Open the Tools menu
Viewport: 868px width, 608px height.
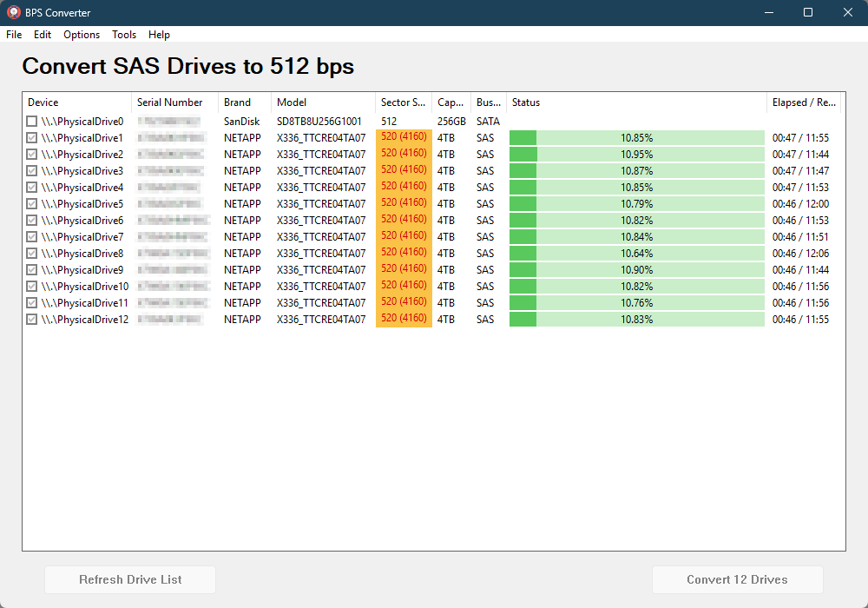(123, 35)
